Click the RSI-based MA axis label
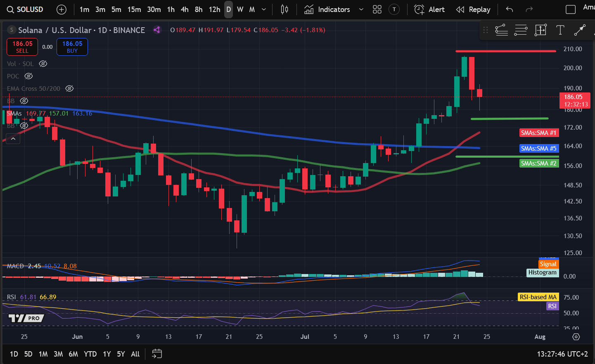The width and height of the screenshot is (595, 364). coord(538,297)
